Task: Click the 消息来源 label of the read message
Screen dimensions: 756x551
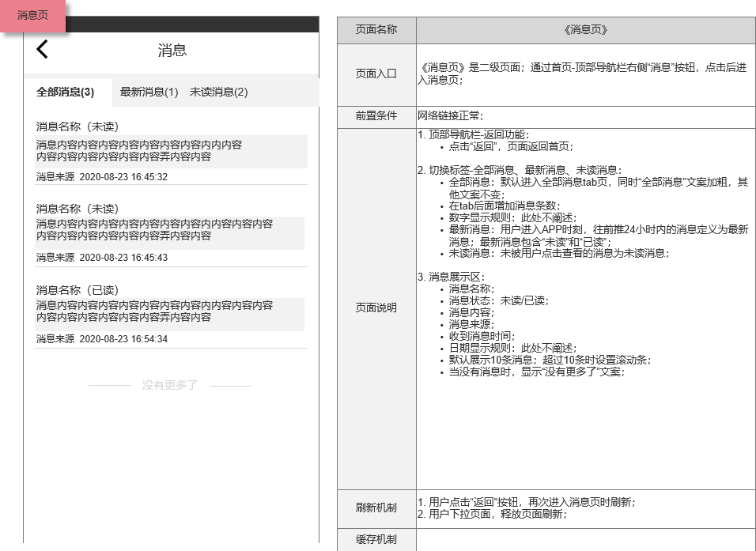Action: pyautogui.click(x=53, y=338)
